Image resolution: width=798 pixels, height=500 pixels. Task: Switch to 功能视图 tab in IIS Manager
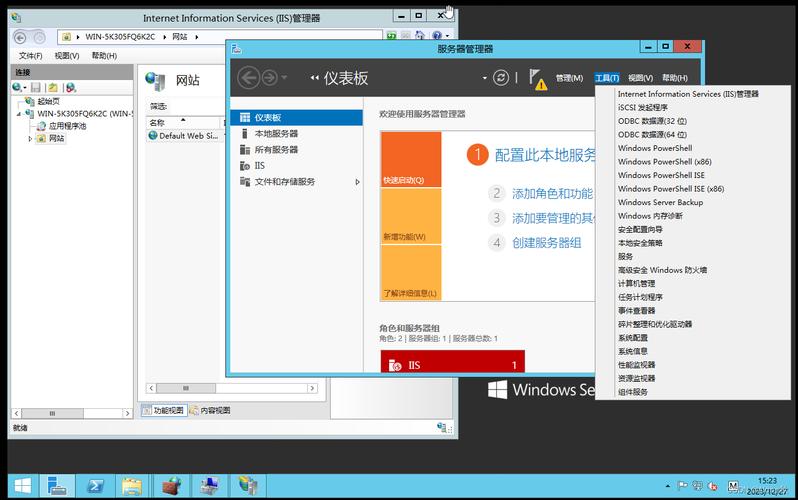click(x=162, y=410)
